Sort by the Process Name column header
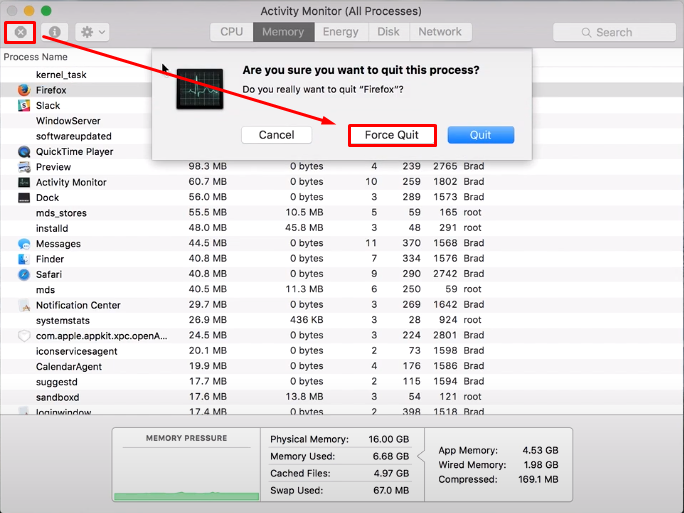 click(36, 57)
